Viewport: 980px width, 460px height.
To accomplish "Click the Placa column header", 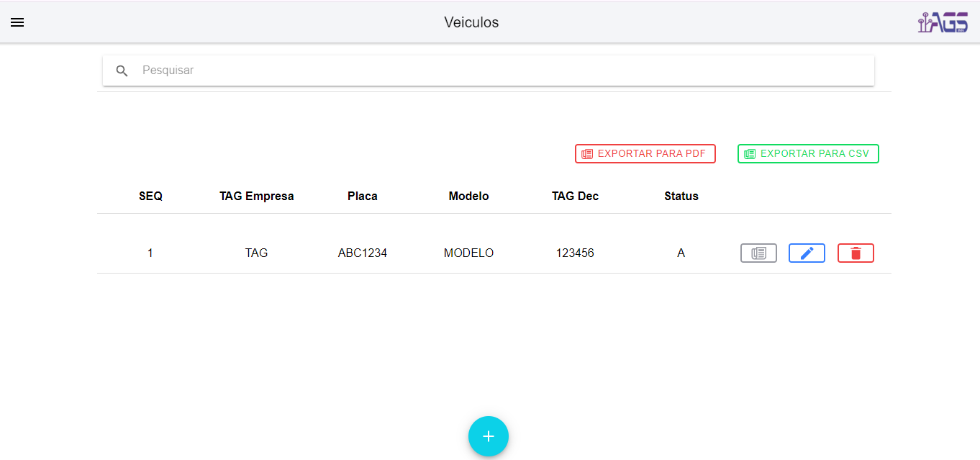I will tap(362, 196).
